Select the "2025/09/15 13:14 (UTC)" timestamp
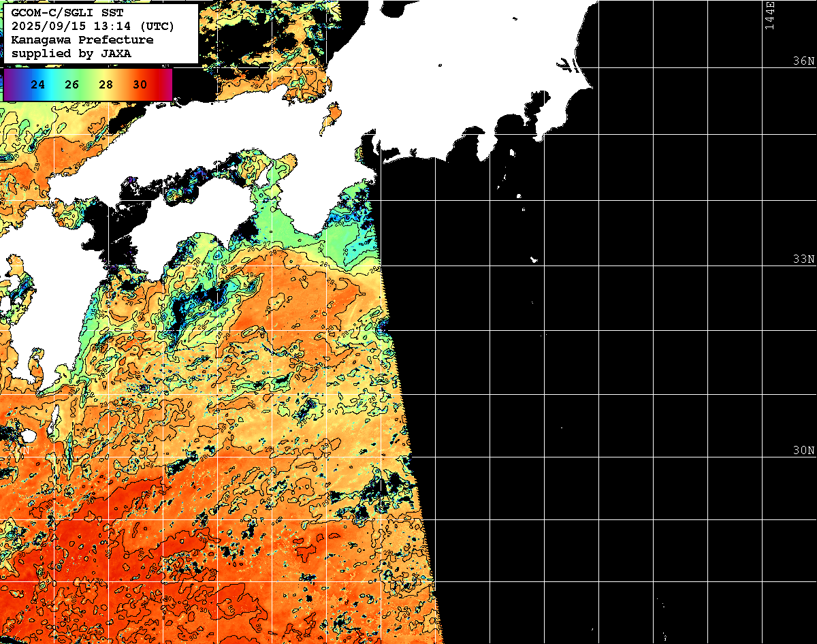The width and height of the screenshot is (817, 644). click(93, 27)
